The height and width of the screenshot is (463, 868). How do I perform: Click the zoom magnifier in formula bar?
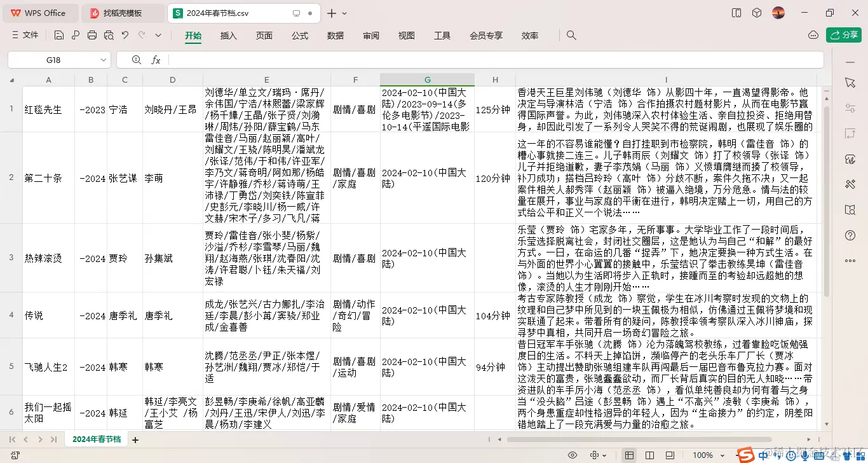click(137, 60)
